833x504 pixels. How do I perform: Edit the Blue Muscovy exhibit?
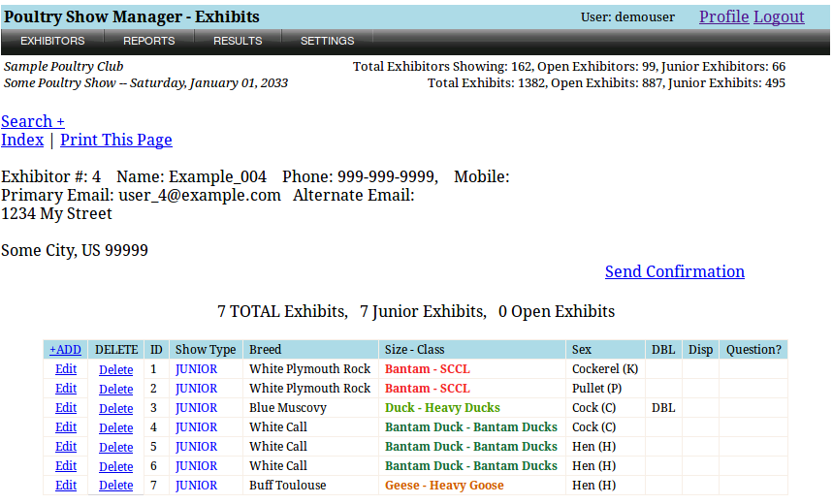(x=66, y=408)
